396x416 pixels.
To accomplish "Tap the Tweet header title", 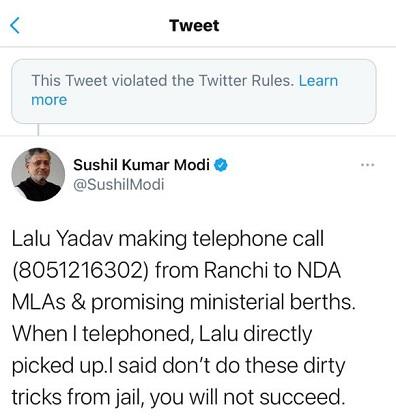I will pos(194,26).
